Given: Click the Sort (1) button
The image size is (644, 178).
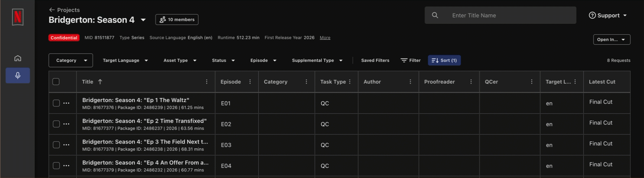Looking at the screenshot, I should (444, 60).
